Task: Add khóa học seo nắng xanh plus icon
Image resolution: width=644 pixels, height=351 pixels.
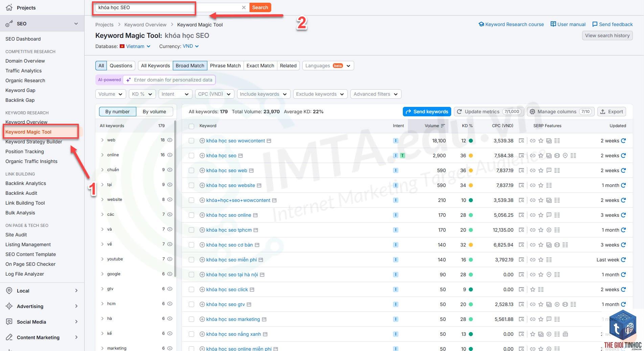Action: (x=202, y=334)
